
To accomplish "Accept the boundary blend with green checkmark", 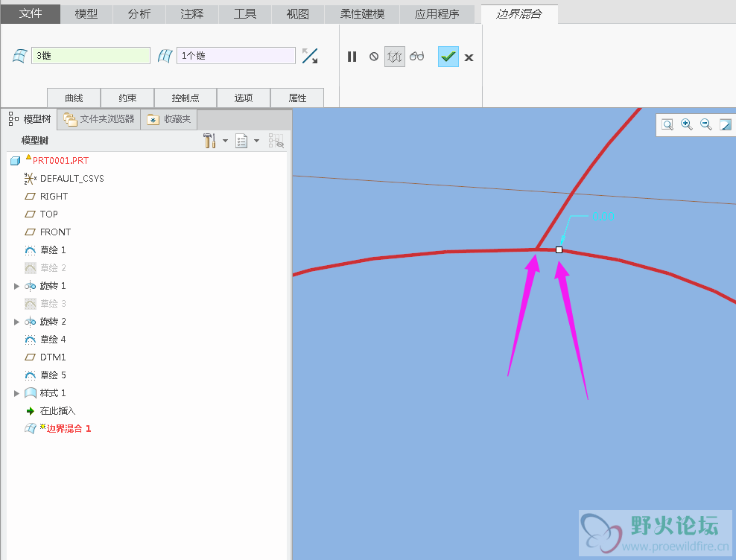I will pos(448,57).
